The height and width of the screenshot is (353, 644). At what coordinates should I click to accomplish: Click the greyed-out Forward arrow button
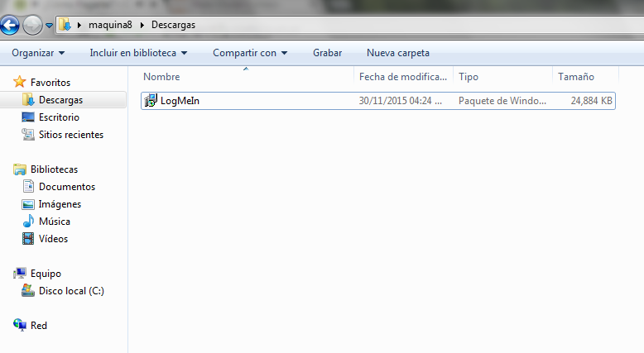[32, 25]
